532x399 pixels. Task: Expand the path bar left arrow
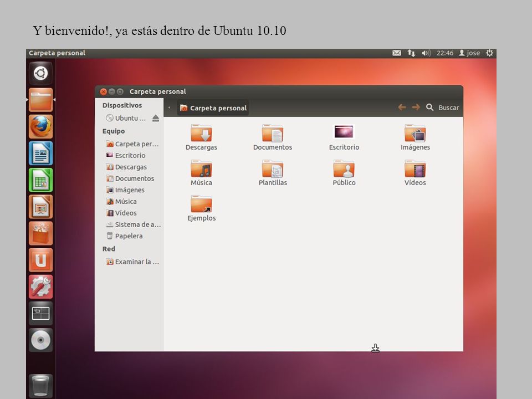click(170, 108)
